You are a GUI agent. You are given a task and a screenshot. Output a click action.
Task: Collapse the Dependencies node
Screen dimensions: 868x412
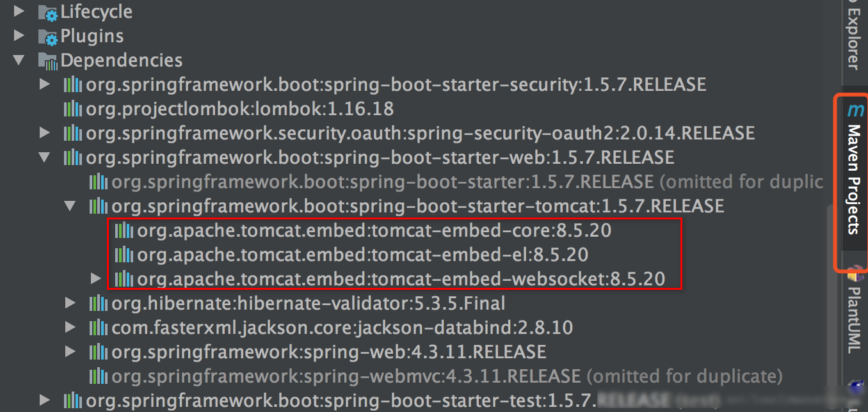pyautogui.click(x=19, y=61)
